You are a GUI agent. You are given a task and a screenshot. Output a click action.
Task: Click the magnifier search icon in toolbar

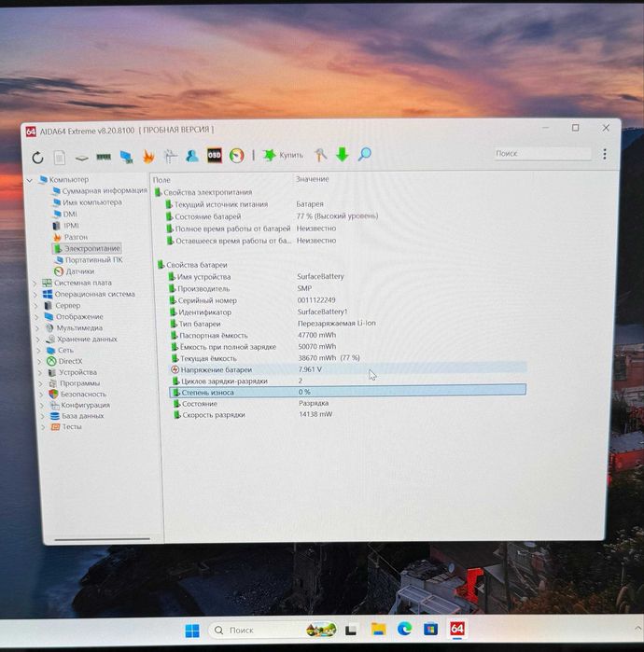coord(364,154)
